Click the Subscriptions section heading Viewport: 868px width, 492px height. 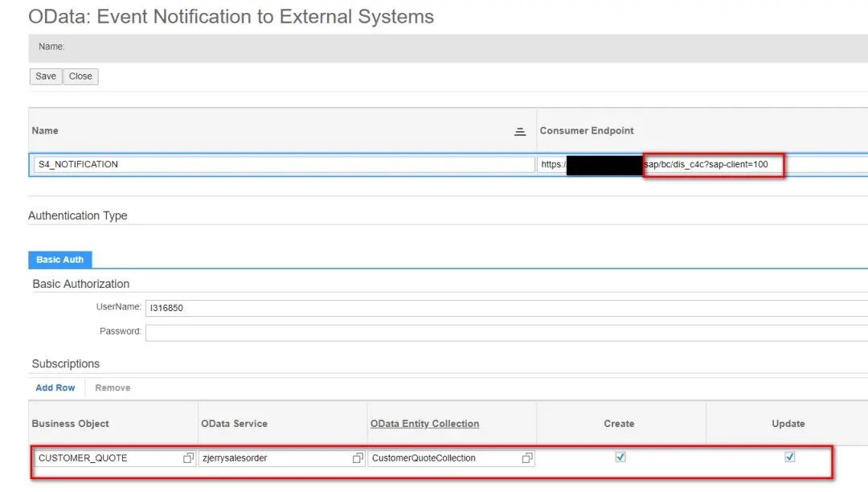[66, 363]
